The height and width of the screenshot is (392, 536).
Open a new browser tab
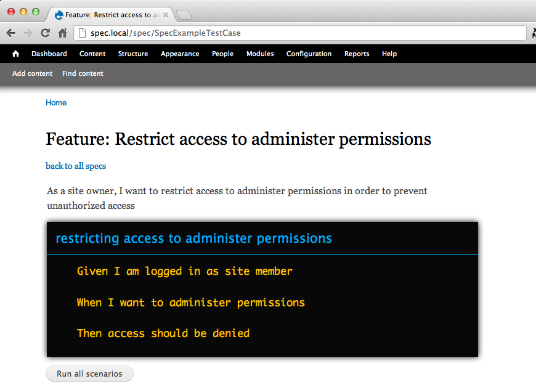[x=184, y=15]
